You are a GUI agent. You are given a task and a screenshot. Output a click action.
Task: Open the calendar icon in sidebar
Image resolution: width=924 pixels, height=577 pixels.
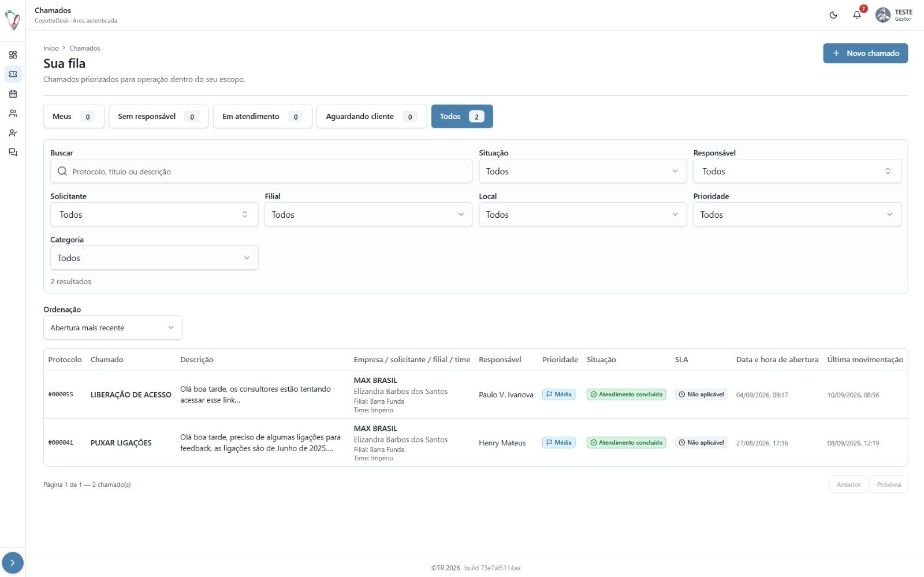click(13, 94)
